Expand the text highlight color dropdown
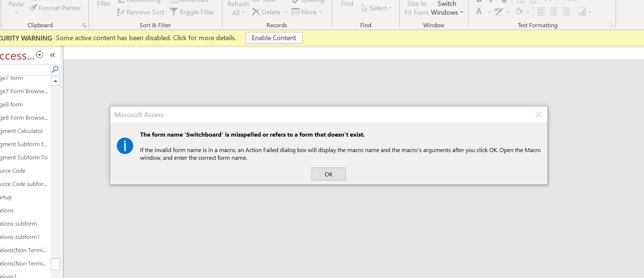The width and height of the screenshot is (644, 278). click(x=508, y=12)
